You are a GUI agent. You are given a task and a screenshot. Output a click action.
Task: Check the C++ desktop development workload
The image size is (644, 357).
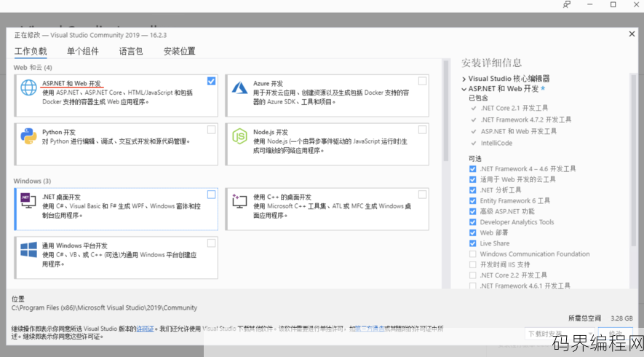coord(422,194)
